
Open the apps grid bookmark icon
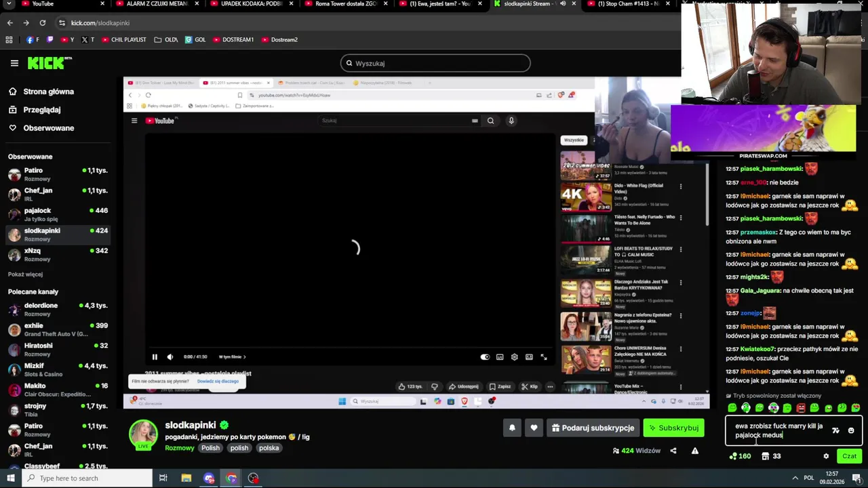point(9,39)
